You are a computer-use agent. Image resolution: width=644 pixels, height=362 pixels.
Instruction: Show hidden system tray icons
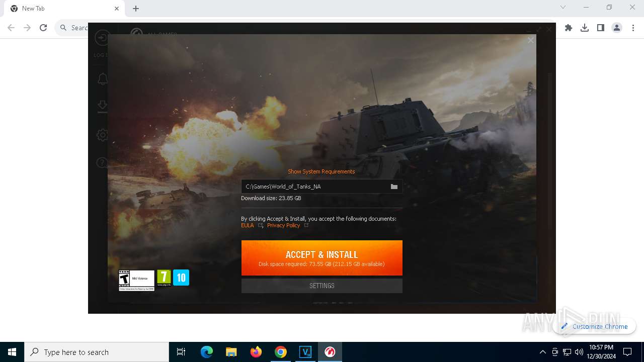click(542, 352)
